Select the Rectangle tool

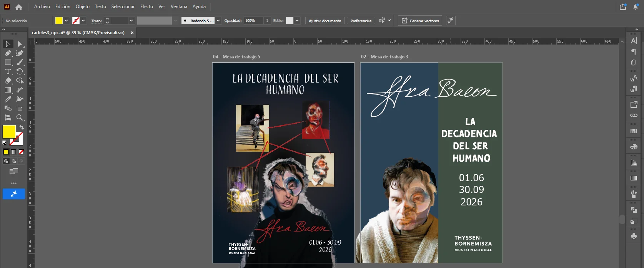[8, 62]
